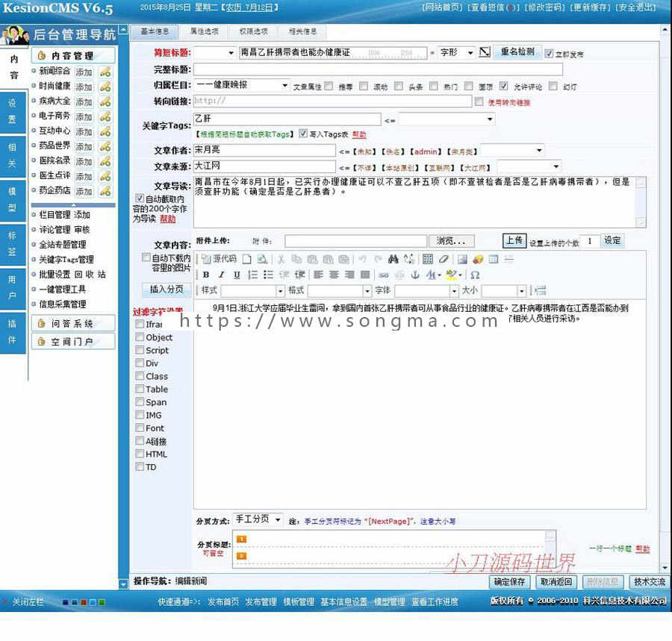Image resolution: width=672 pixels, height=641 pixels.
Task: Click the insert hyperlink icon
Action: (x=384, y=275)
